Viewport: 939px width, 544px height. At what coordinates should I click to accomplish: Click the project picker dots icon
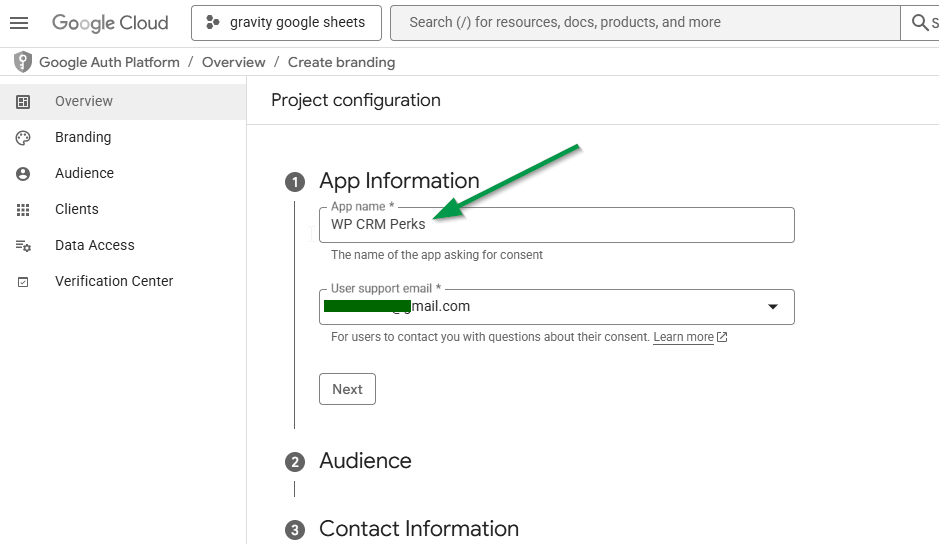(x=213, y=23)
